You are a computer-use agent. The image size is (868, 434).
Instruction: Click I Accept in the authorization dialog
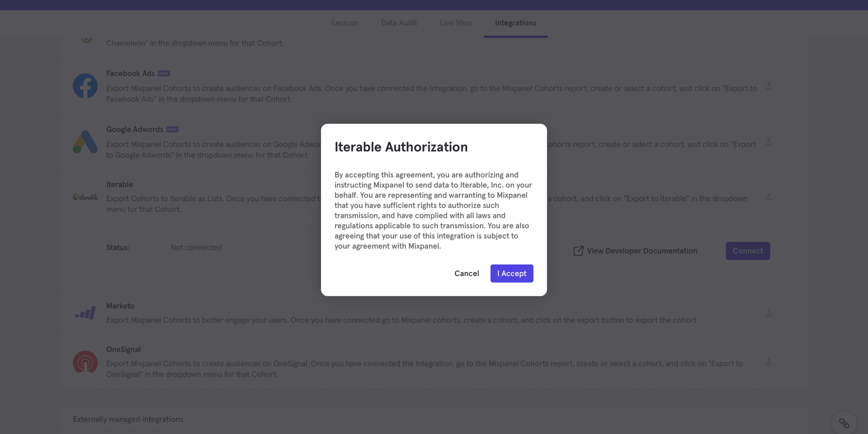(511, 273)
